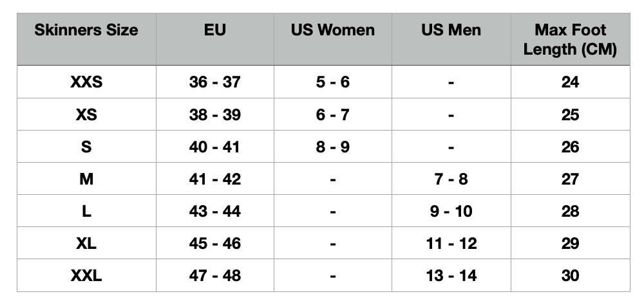Viewport: 644px width, 301px height.
Task: Select the EU 43 - 44 cell
Action: pyautogui.click(x=215, y=211)
